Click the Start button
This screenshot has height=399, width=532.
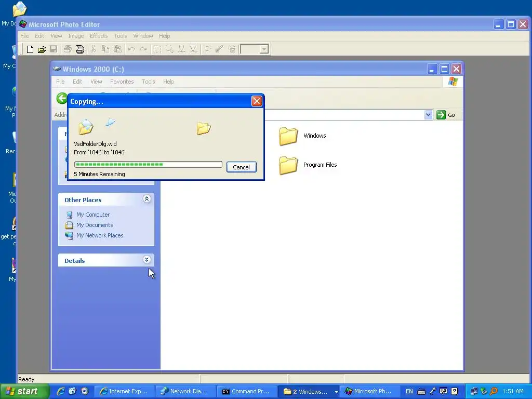(24, 392)
